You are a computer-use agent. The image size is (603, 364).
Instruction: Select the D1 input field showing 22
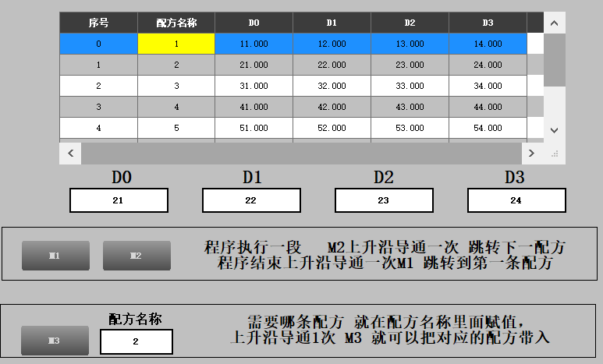251,200
